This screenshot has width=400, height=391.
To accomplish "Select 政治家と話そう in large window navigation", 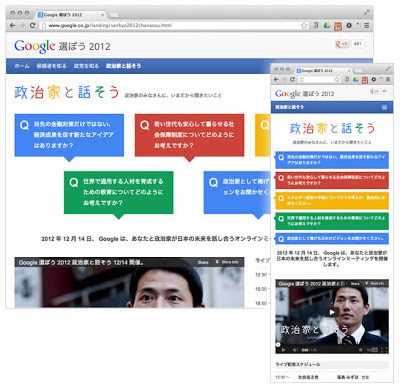I will [x=123, y=66].
